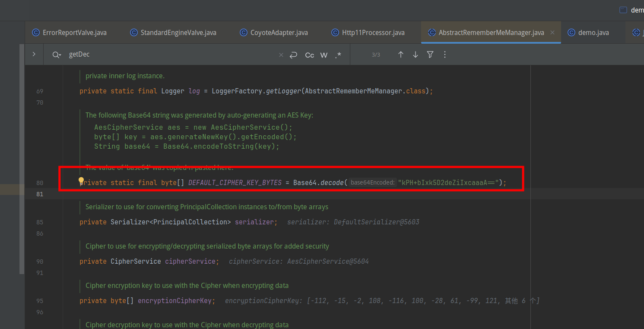Click AesCipherService@5604 debug value
This screenshot has height=329, width=644.
328,262
